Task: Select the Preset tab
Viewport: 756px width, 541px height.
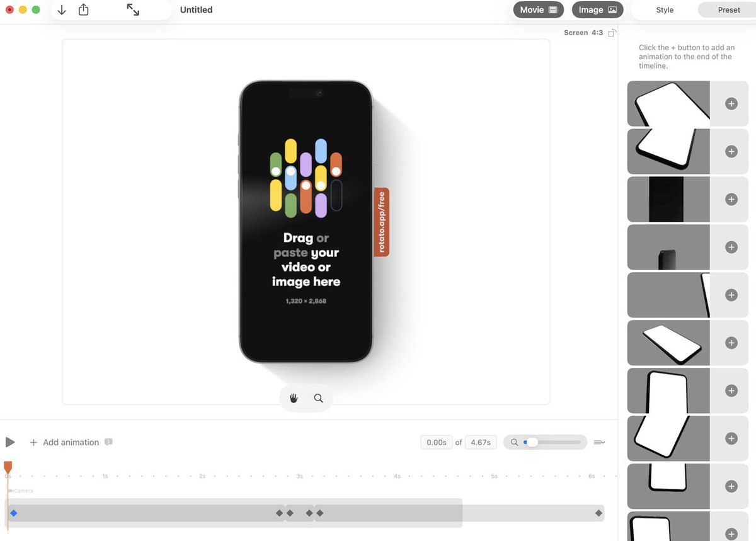Action: pyautogui.click(x=729, y=10)
